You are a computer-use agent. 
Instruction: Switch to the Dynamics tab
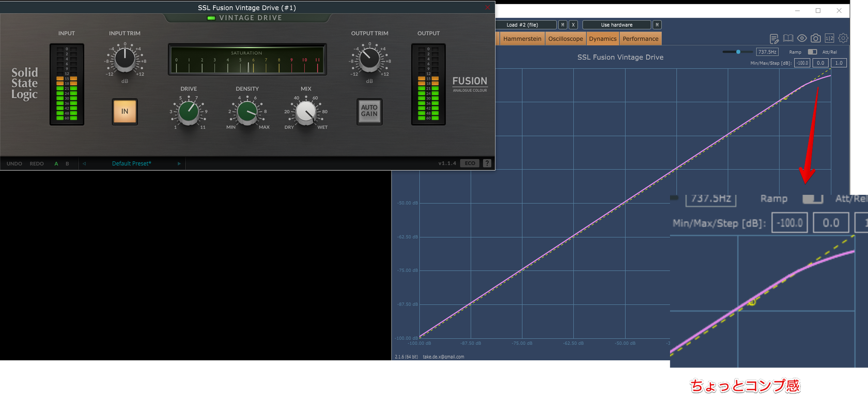[603, 39]
